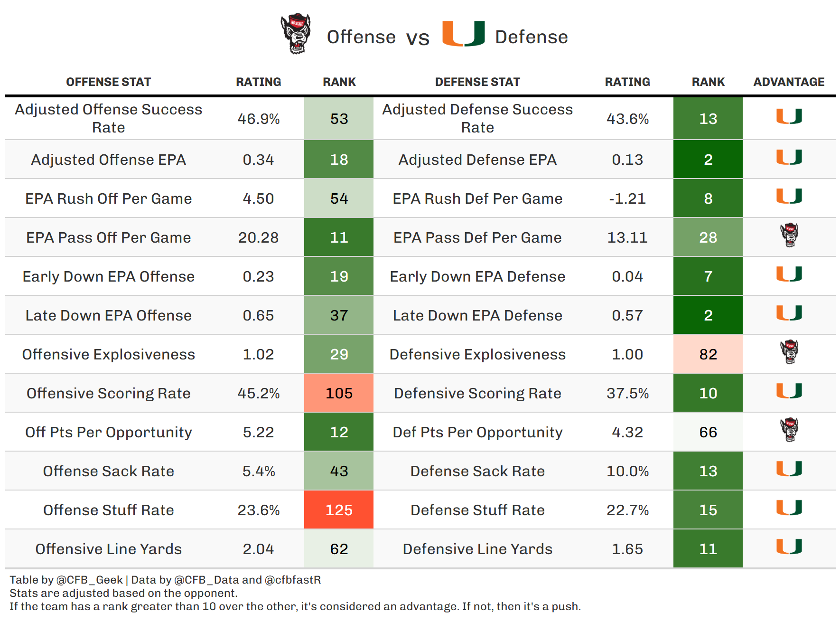Select the 20.28 EPA Pass rating value
The image size is (840, 623).
(x=258, y=237)
